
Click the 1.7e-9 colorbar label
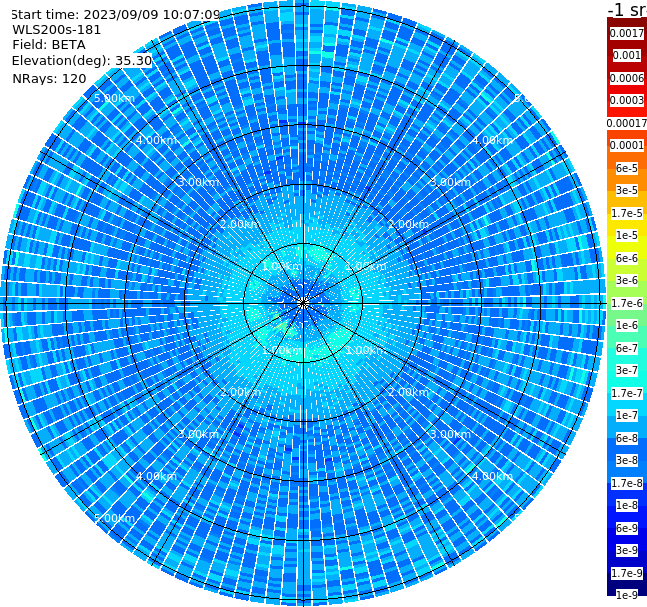pos(627,573)
